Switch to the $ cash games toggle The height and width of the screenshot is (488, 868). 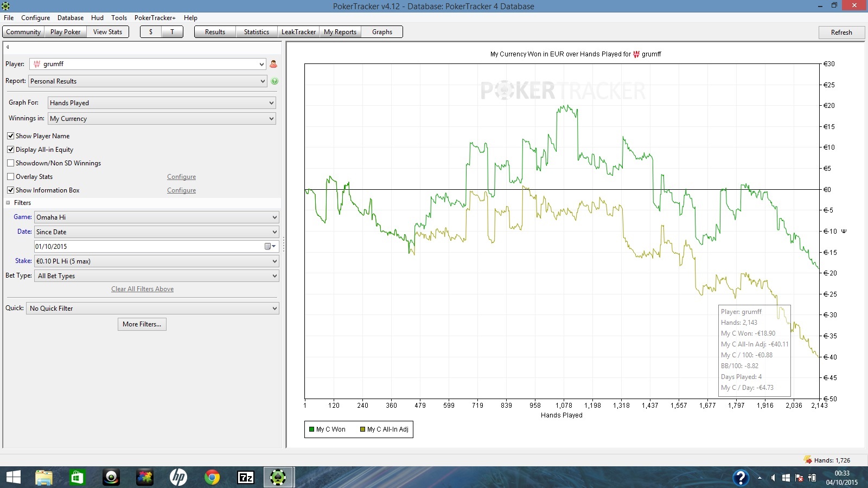click(x=151, y=32)
